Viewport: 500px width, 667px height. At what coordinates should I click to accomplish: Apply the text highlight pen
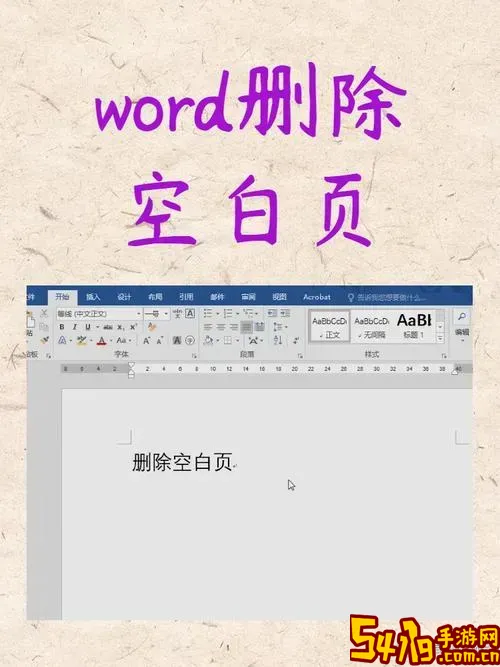pyautogui.click(x=81, y=340)
